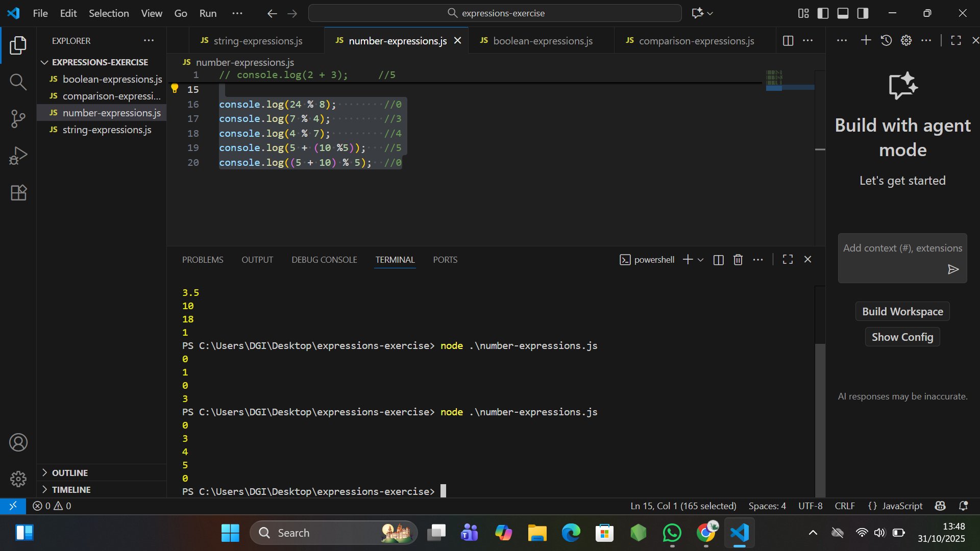Click the Show Config button
The height and width of the screenshot is (551, 980).
point(902,337)
